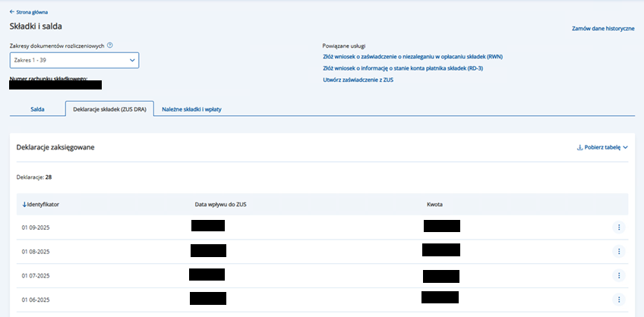Open the Należne składki i wpłaty tab

pyautogui.click(x=197, y=109)
